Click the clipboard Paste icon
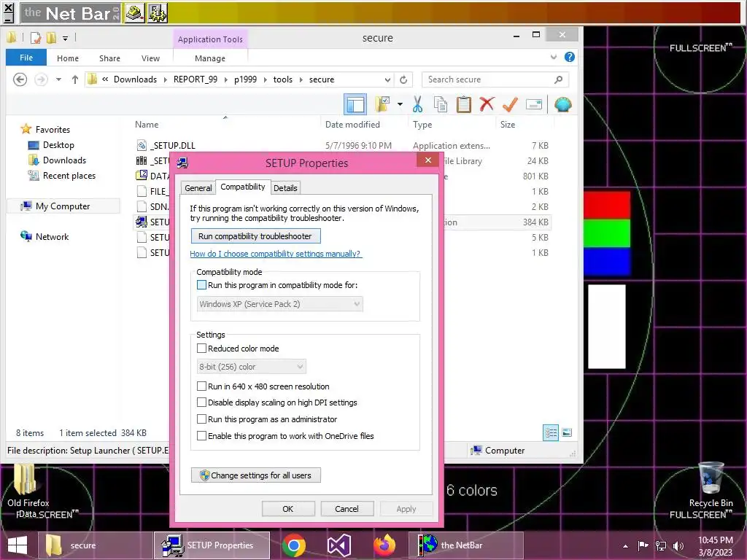Screen dimensions: 747x560 click(463, 104)
